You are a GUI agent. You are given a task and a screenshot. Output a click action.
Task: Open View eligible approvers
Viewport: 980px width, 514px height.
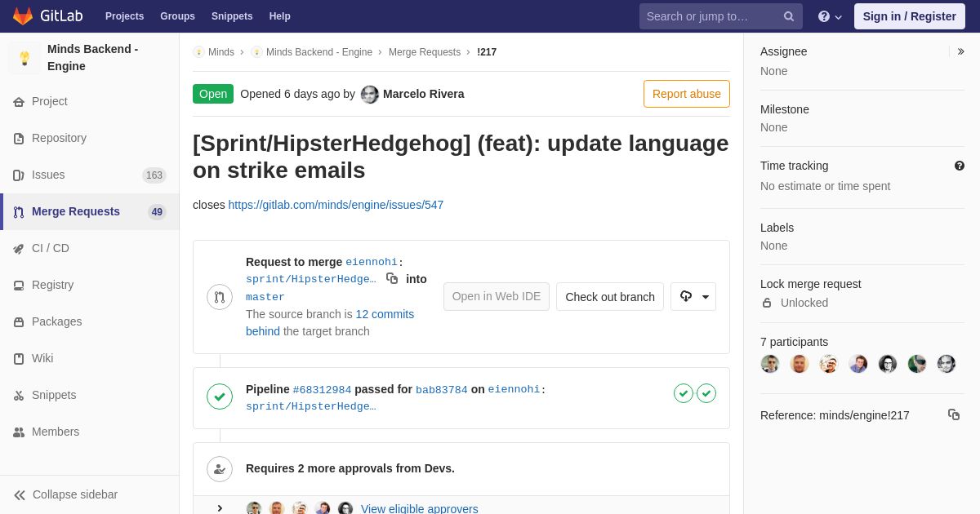420,508
